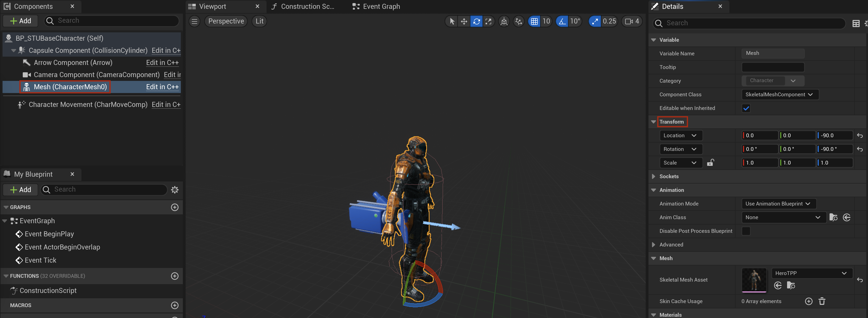
Task: Click Edit in C++ link for Arrow Component
Action: [162, 63]
